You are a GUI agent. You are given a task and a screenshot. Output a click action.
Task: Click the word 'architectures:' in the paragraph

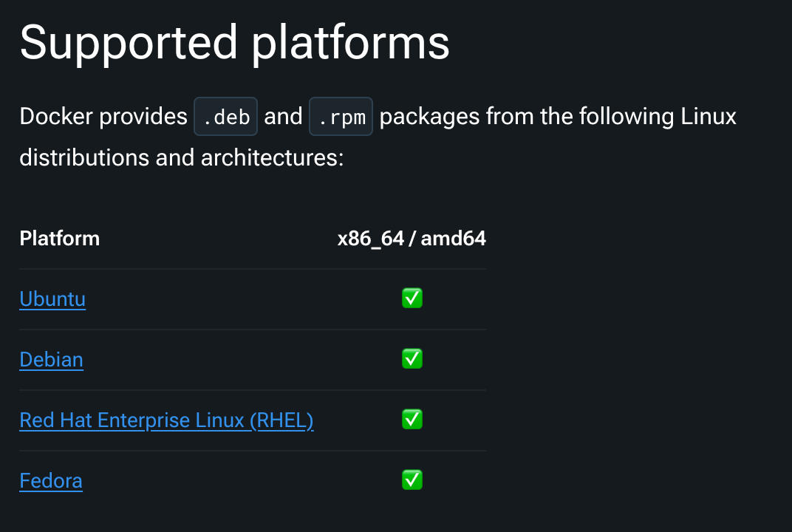pyautogui.click(x=272, y=157)
